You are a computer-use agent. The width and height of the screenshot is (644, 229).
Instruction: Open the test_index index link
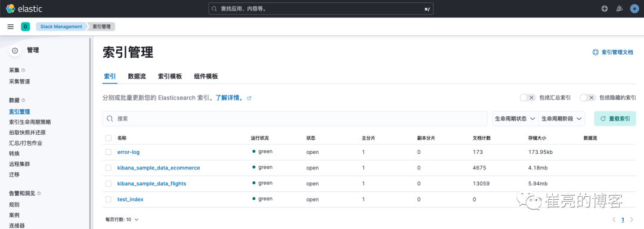coord(130,199)
